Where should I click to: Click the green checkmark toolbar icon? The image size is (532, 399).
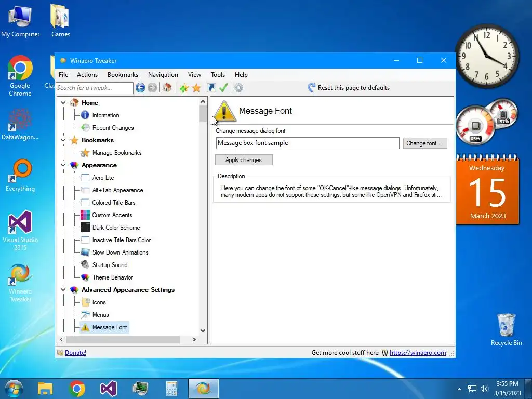(x=223, y=88)
